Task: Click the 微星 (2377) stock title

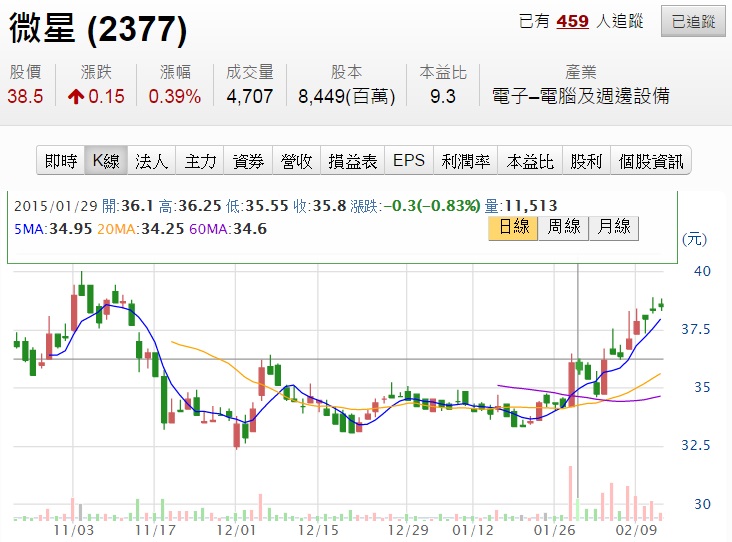Action: pos(98,29)
